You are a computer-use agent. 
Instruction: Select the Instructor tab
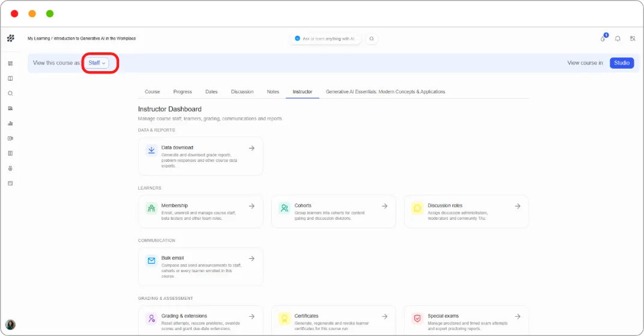pos(302,92)
